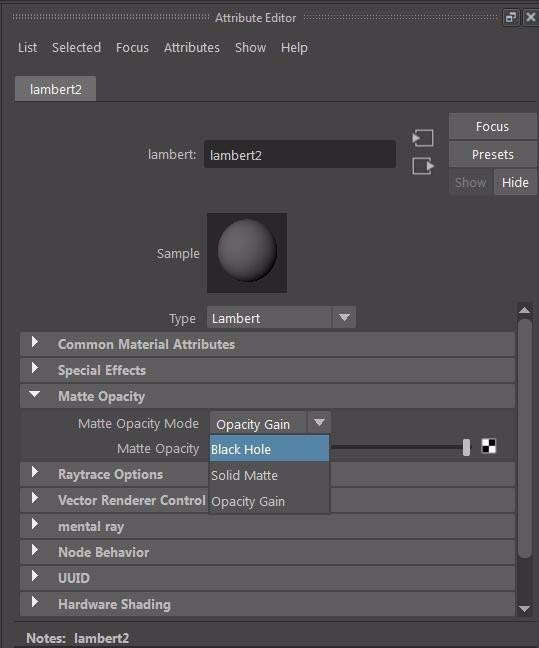The width and height of the screenshot is (539, 648).
Task: Click the go to output connection icon
Action: tap(423, 166)
